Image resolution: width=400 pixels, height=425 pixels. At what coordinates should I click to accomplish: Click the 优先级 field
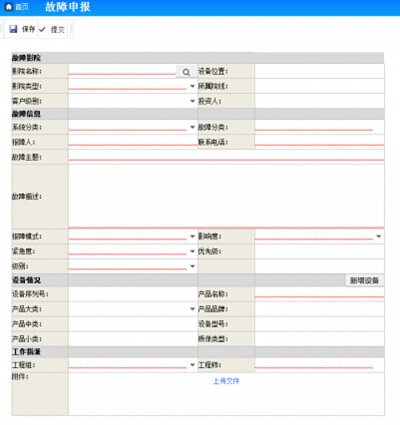319,251
